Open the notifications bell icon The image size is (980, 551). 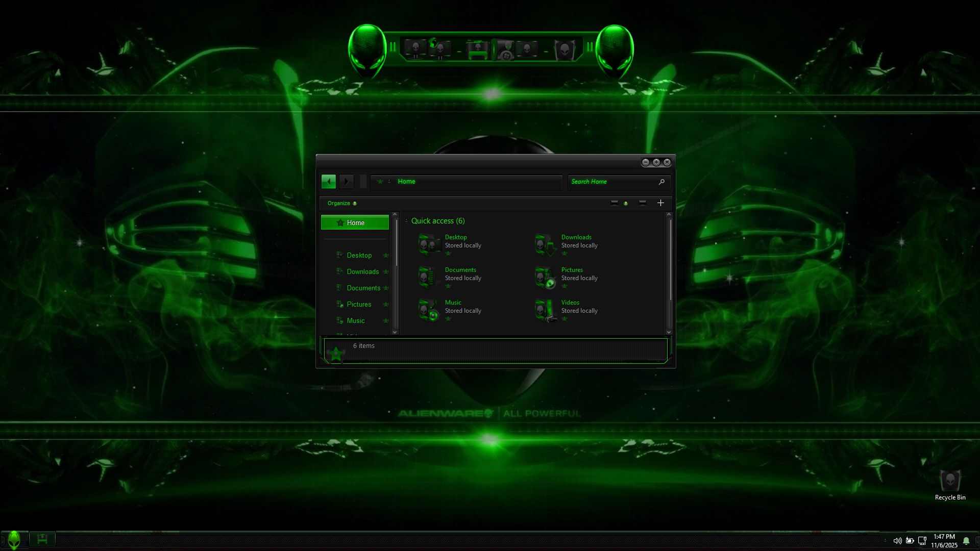click(x=966, y=541)
